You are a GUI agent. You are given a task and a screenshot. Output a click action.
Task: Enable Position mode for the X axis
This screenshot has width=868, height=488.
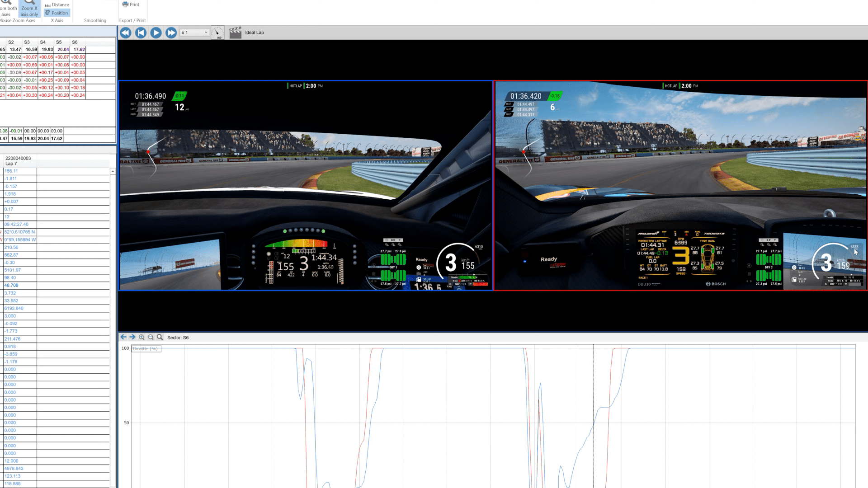(57, 13)
